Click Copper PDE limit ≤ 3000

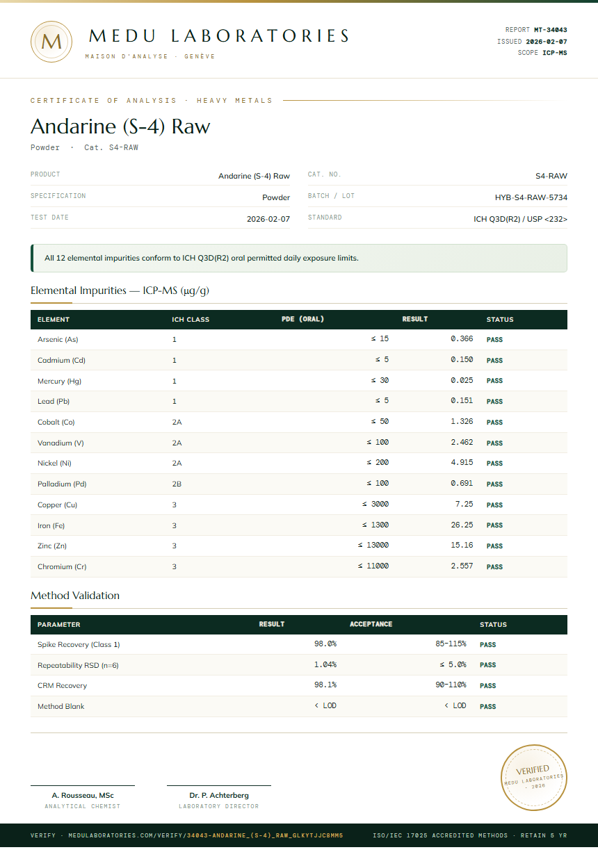tap(375, 504)
